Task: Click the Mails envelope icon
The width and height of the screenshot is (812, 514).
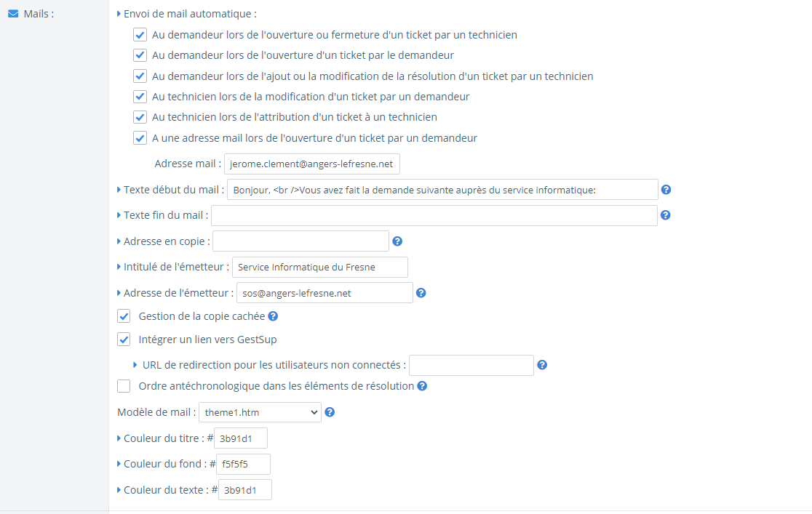Action: 14,14
